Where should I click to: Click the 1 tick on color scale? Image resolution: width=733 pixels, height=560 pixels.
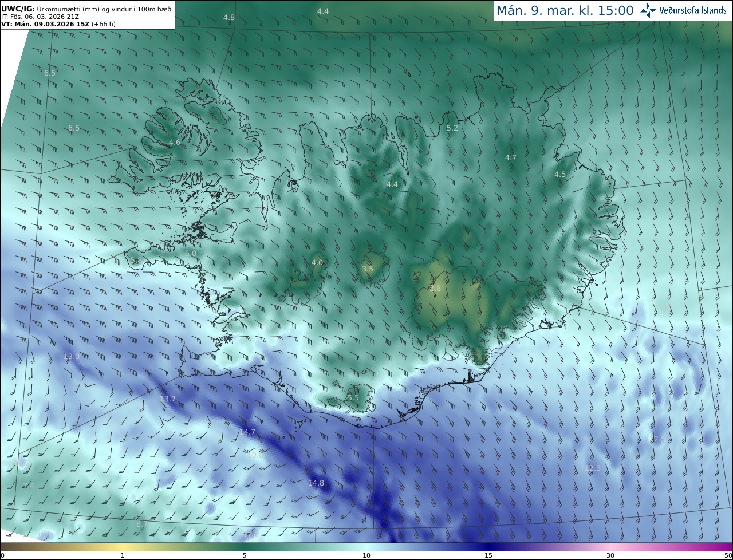(123, 555)
